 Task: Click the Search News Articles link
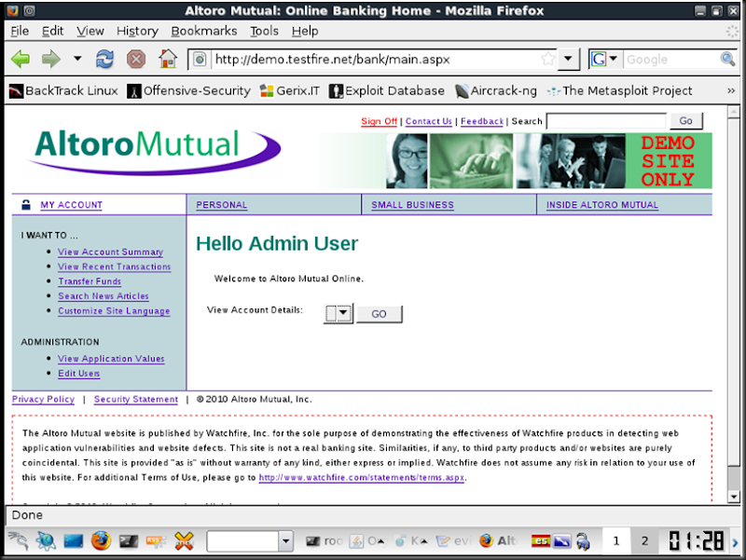tap(104, 296)
